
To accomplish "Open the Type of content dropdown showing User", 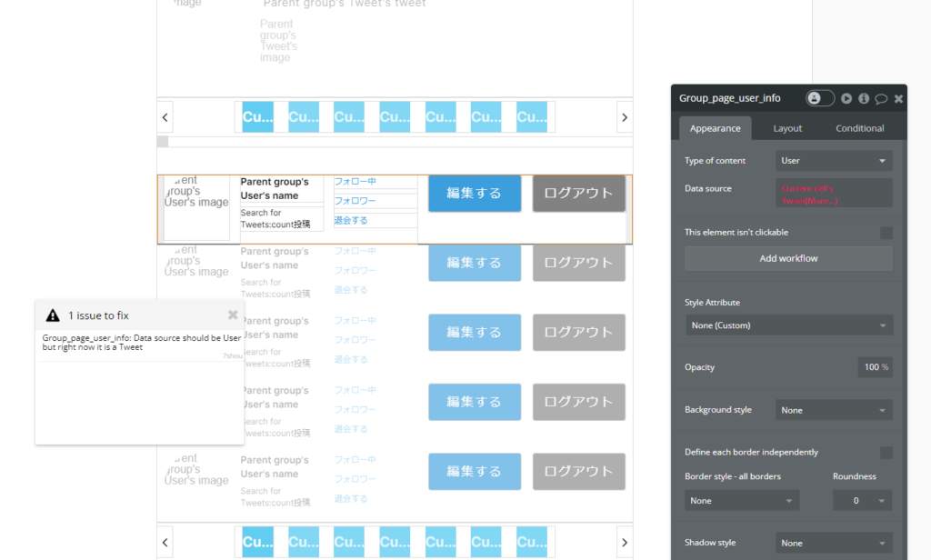I will (x=834, y=161).
